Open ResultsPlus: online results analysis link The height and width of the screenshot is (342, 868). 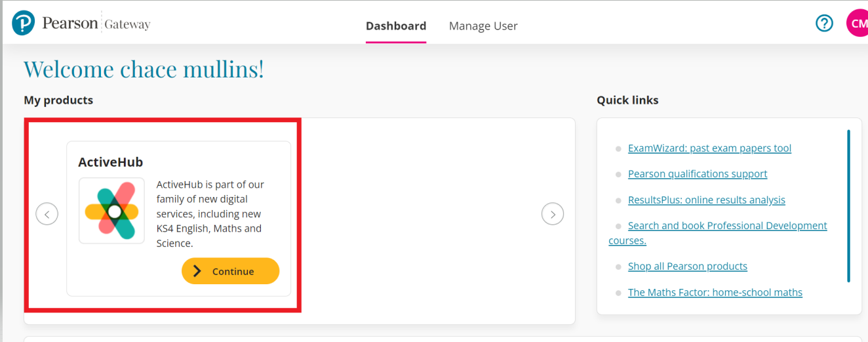coord(706,200)
